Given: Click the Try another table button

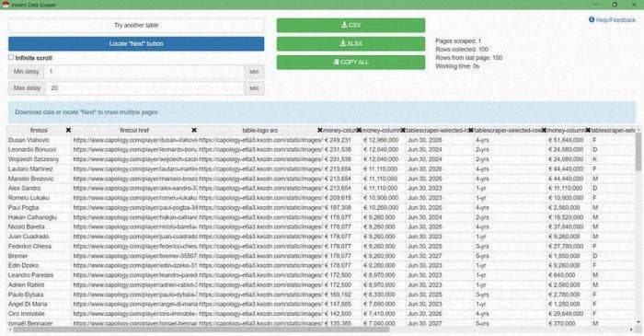Looking at the screenshot, I should (136, 25).
